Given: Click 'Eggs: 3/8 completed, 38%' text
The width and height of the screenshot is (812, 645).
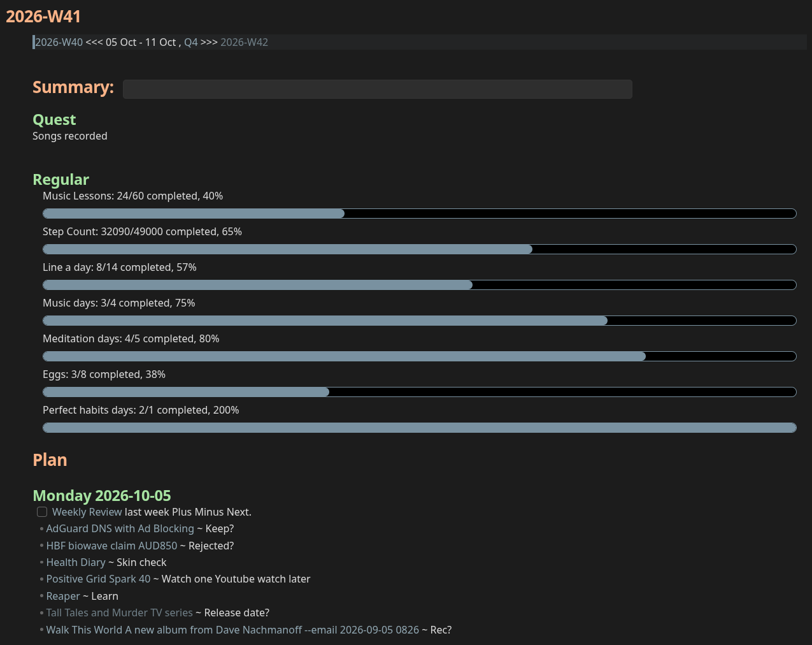Looking at the screenshot, I should coord(104,374).
